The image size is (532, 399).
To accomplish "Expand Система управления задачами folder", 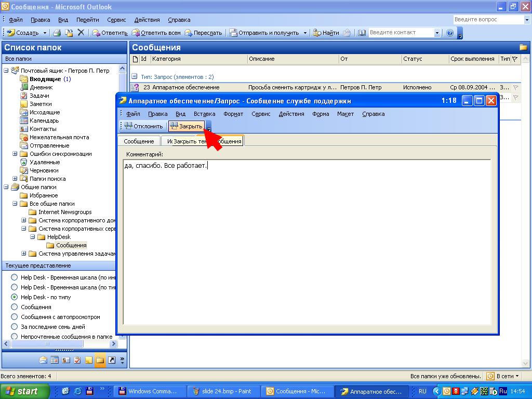I will 24,254.
